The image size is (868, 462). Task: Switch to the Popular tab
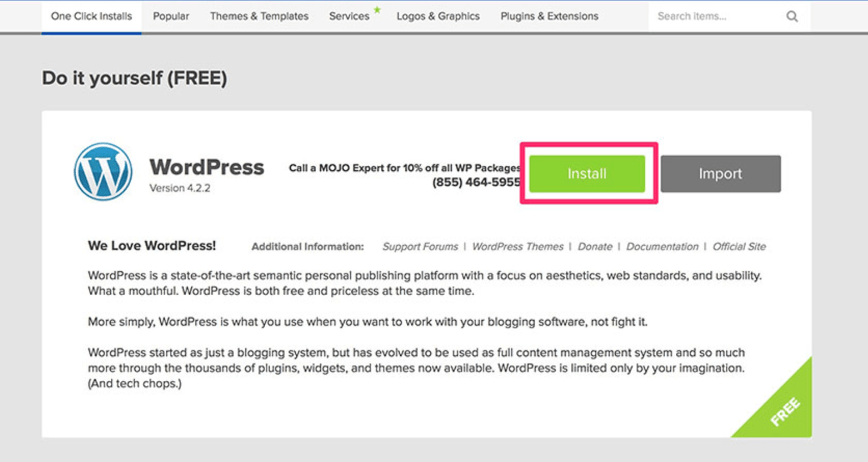tap(171, 17)
